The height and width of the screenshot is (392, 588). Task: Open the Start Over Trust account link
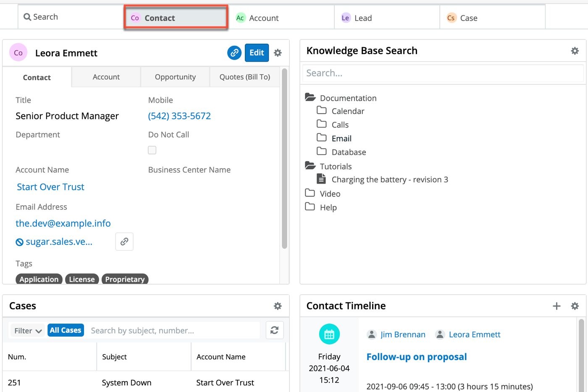click(x=50, y=187)
